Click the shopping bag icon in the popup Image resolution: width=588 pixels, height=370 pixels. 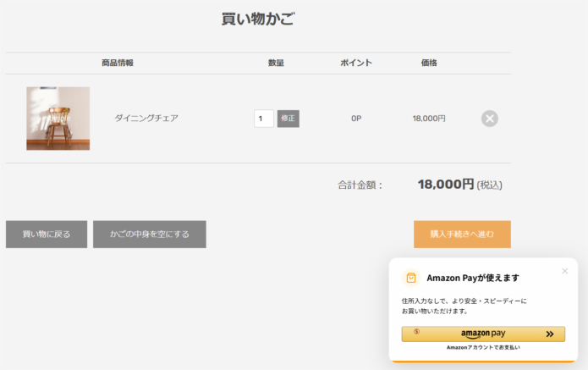point(411,278)
